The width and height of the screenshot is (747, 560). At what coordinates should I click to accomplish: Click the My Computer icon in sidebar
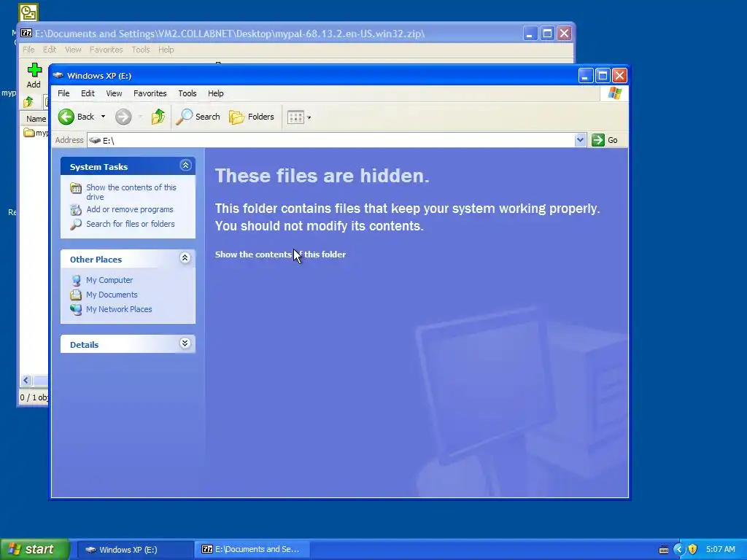click(76, 281)
